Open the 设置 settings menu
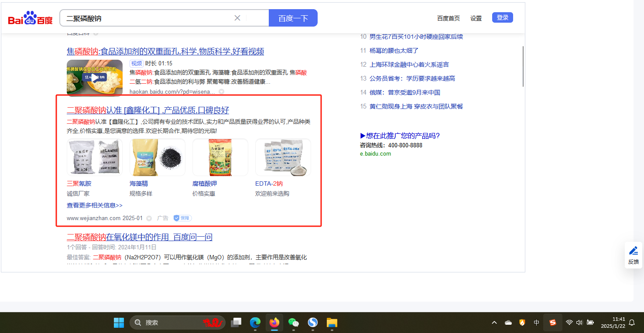The height and width of the screenshot is (333, 644). pos(476,18)
